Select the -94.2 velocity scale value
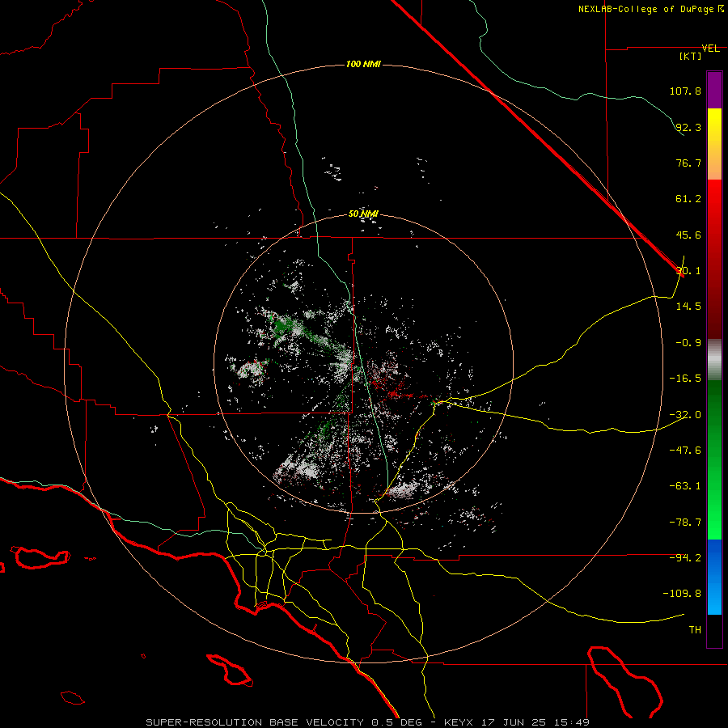 pos(685,558)
